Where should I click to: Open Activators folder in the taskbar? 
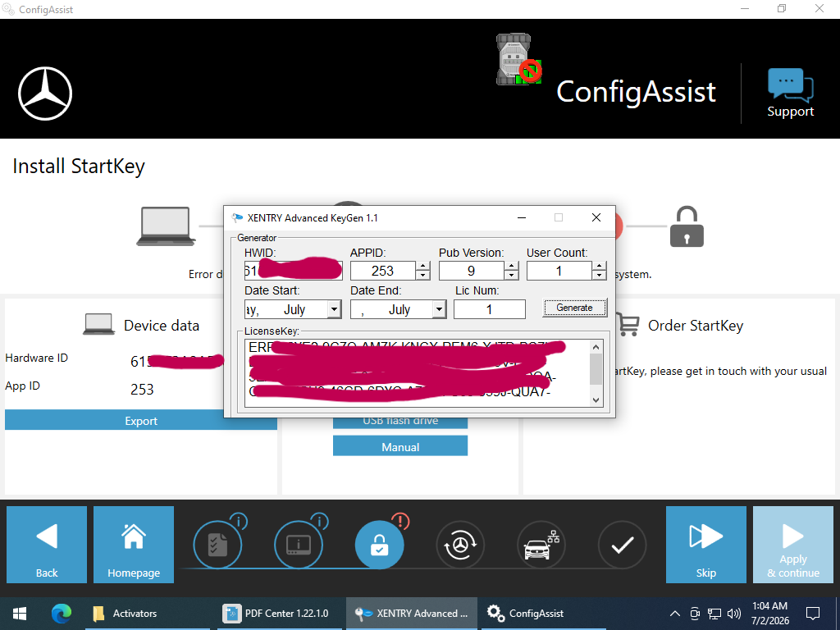coord(148,614)
